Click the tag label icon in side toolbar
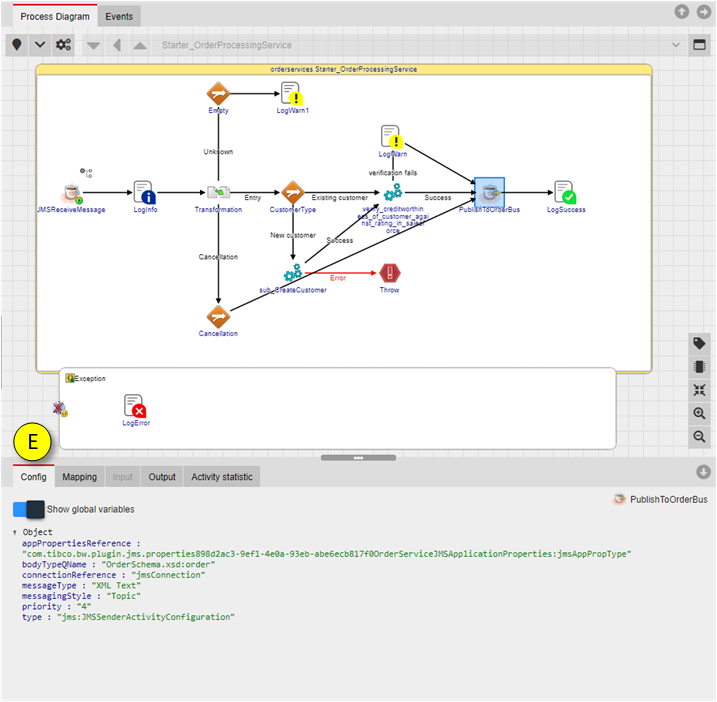Viewport: 717px width, 702px height. click(699, 343)
